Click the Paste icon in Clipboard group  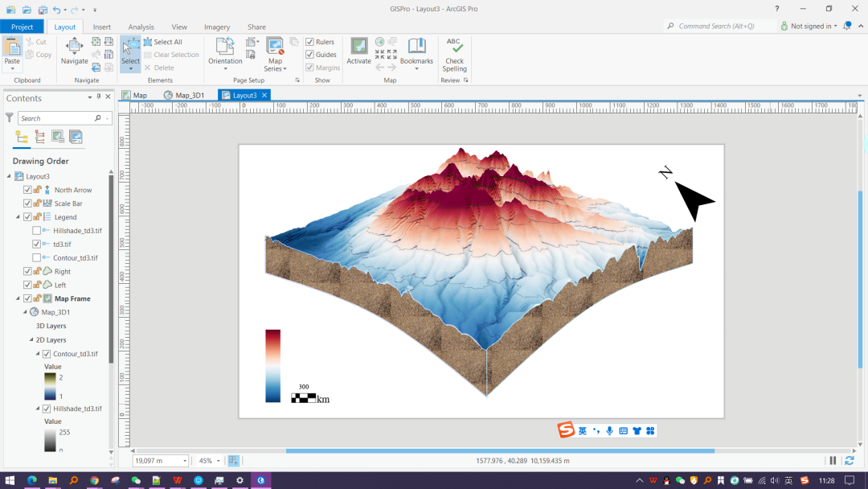pos(11,47)
